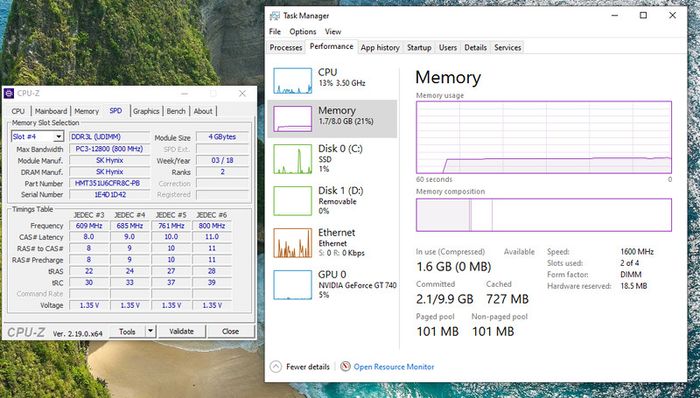Viewport: 700px width, 398px height.
Task: Click the Task Manager title bar icon
Action: [275, 16]
